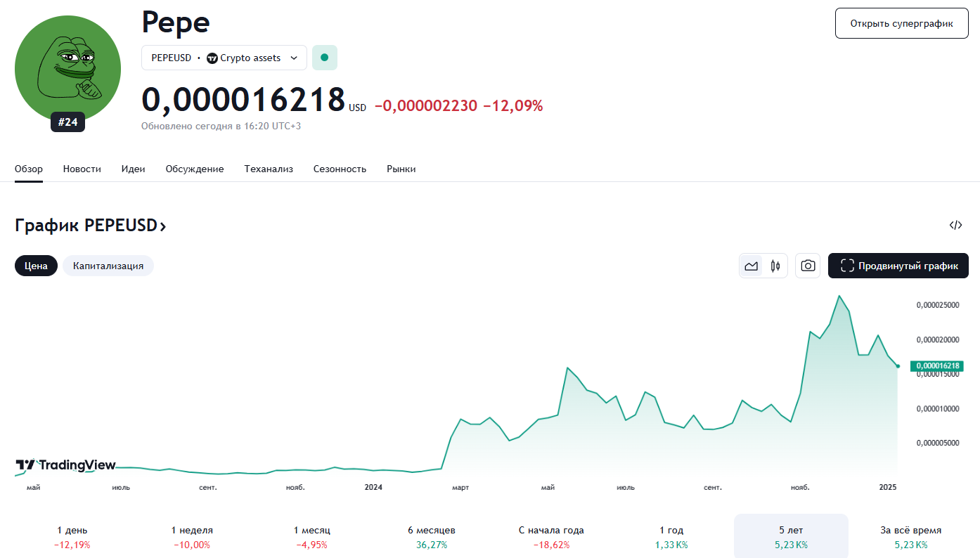This screenshot has width=980, height=558.
Task: Click the −0,000002230 absolute change value
Action: point(426,106)
